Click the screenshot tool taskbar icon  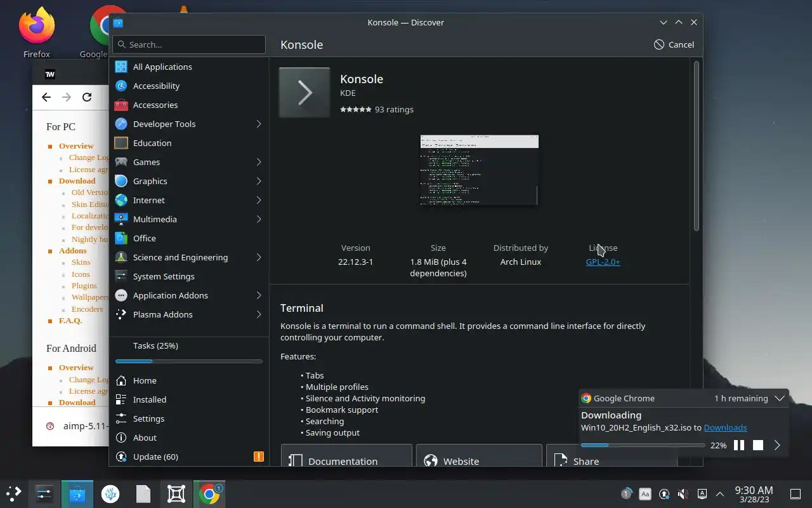point(176,493)
